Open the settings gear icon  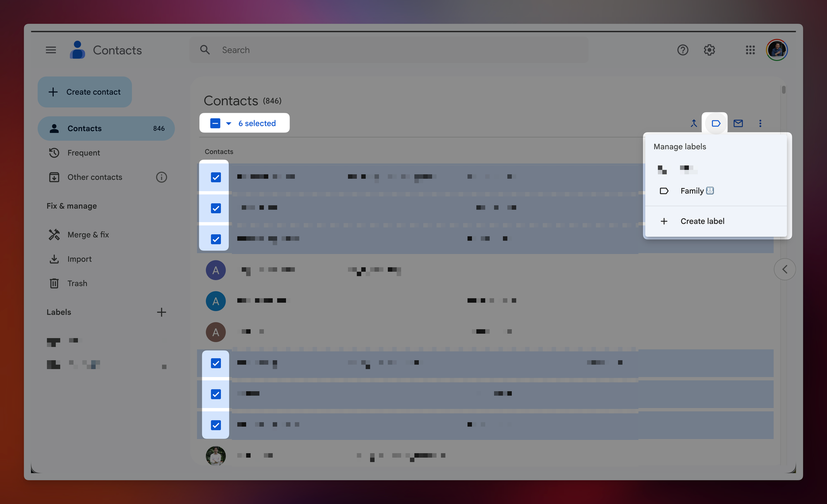(709, 50)
